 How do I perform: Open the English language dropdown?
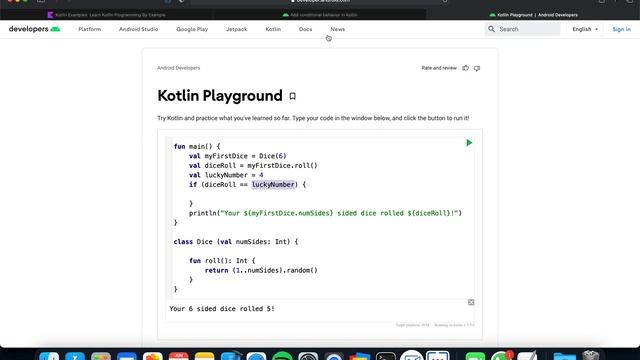click(585, 29)
